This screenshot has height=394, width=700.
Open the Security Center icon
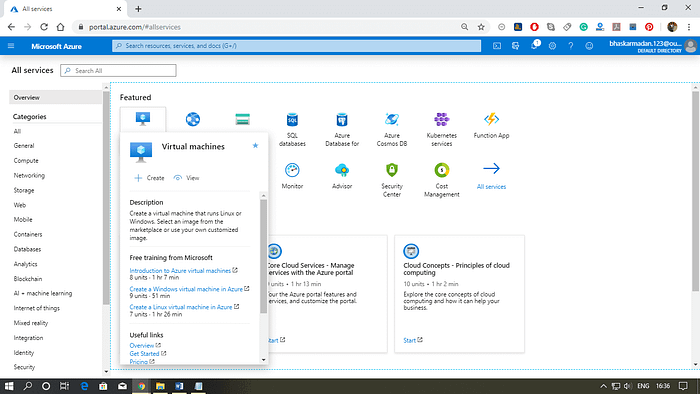point(392,170)
